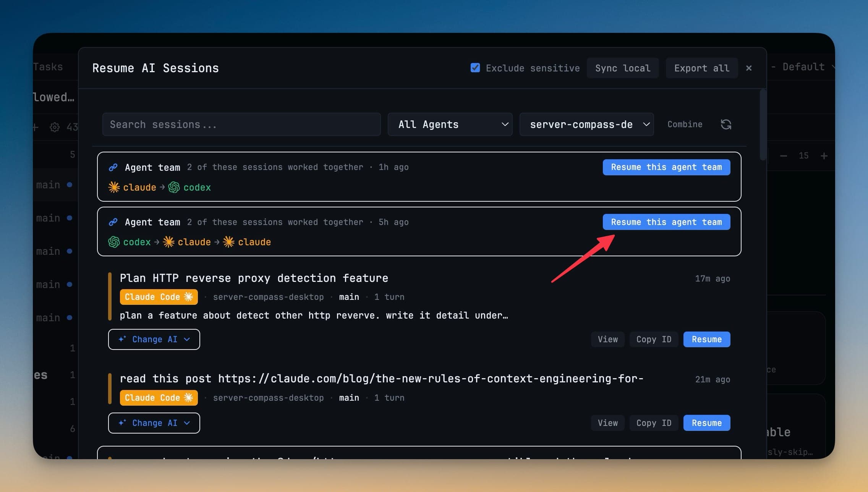Expand Change AI for the HTTP proxy session
This screenshot has height=492, width=868.
(x=154, y=339)
